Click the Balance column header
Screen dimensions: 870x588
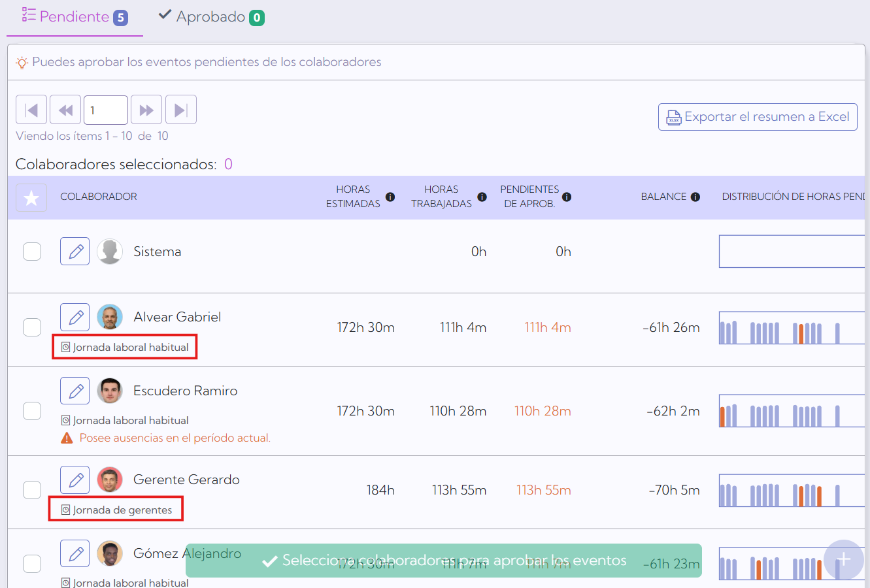663,197
